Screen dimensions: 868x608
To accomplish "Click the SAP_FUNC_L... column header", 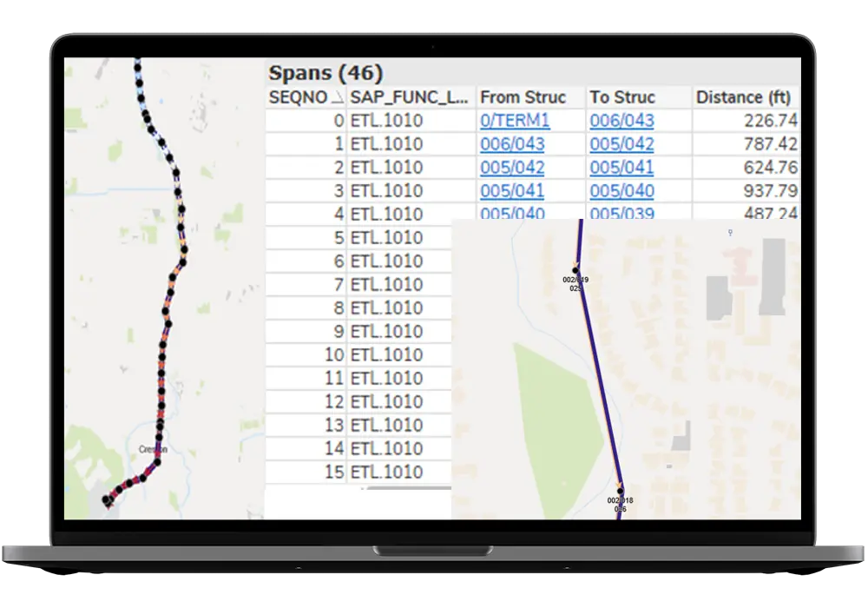I will (x=411, y=97).
